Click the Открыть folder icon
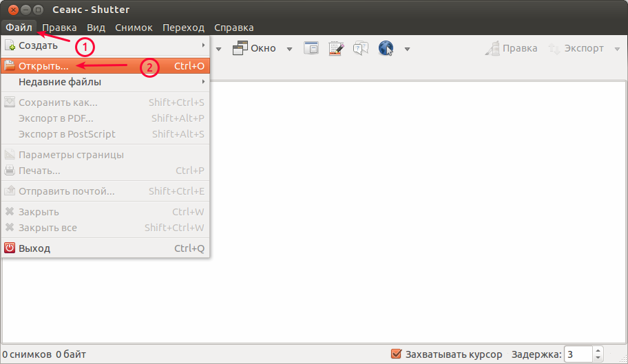Viewport: 628px width, 364px height. pos(10,65)
